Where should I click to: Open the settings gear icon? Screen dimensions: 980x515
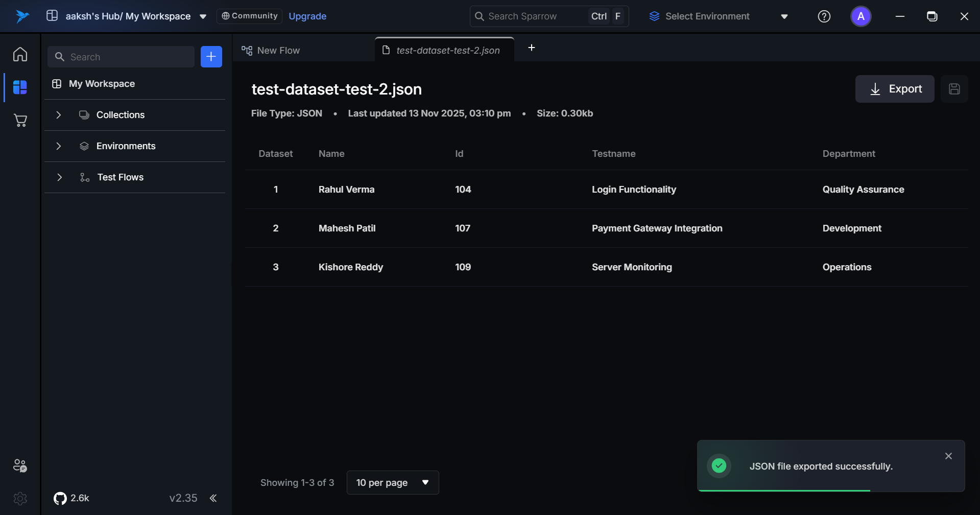click(x=20, y=498)
